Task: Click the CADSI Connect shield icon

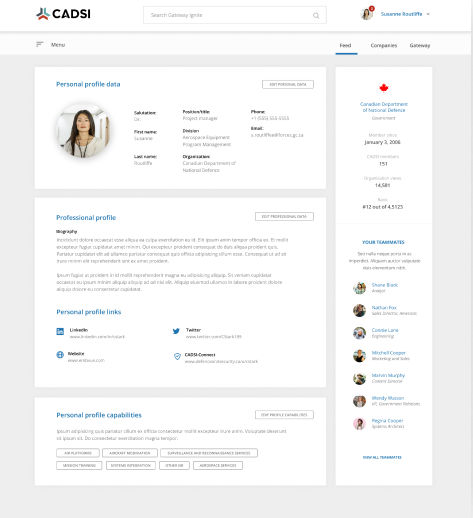Action: click(x=177, y=356)
